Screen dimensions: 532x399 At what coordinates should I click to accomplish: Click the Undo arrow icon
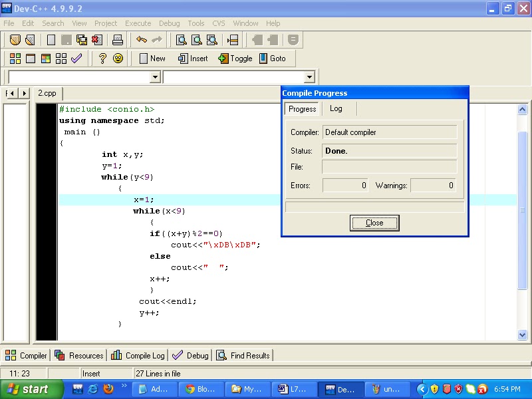[141, 40]
